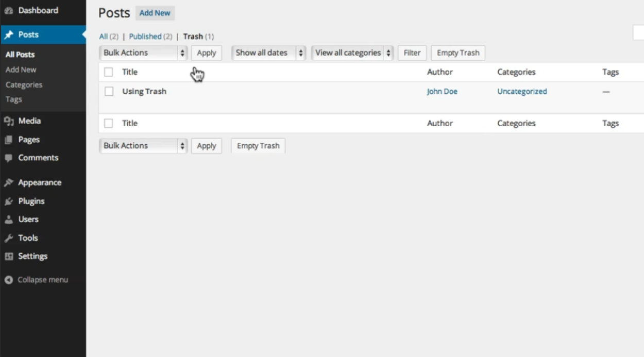Click the Author column header at top
The height and width of the screenshot is (357, 644).
tap(440, 72)
